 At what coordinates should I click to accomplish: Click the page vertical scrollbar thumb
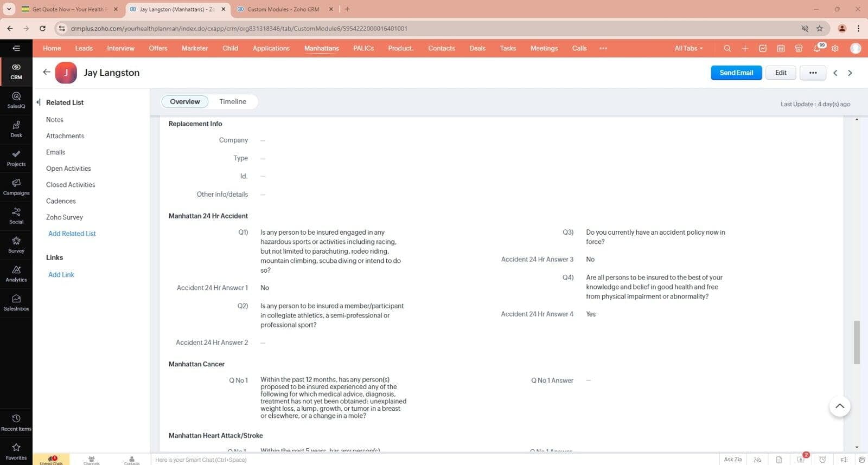(x=857, y=343)
